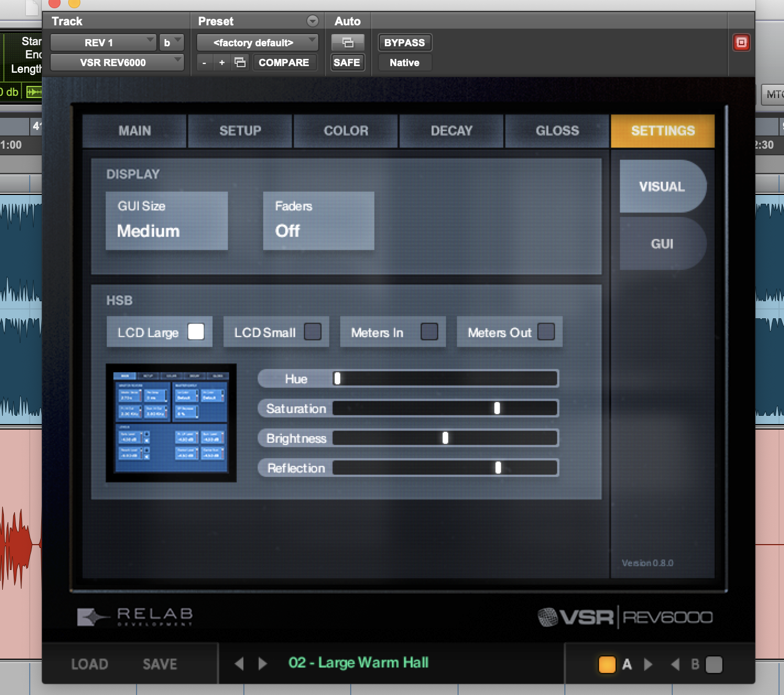
Task: Copy A to B arrow
Action: [648, 664]
